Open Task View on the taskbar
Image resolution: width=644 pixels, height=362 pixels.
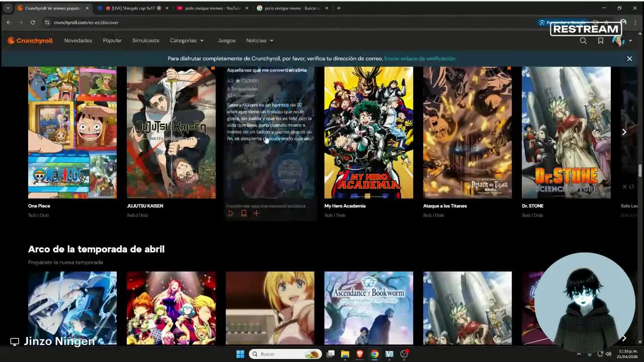[x=331, y=354]
